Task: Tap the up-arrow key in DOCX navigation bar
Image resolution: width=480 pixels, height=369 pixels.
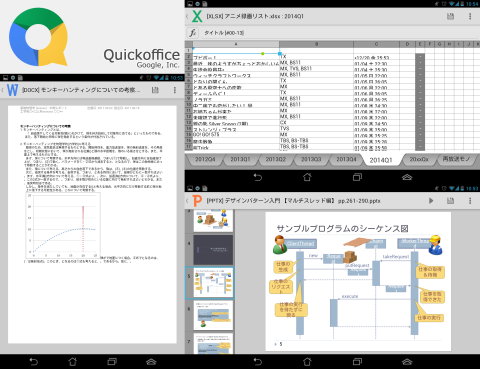Action: pyautogui.click(x=151, y=362)
